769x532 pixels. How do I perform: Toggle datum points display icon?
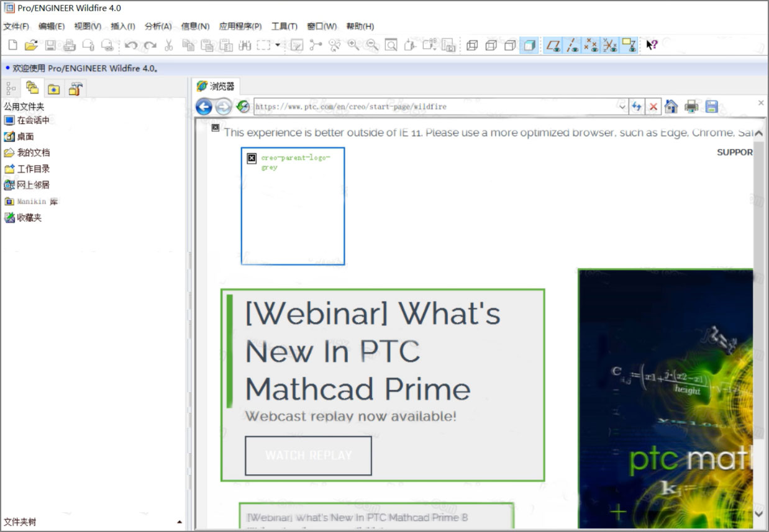591,45
